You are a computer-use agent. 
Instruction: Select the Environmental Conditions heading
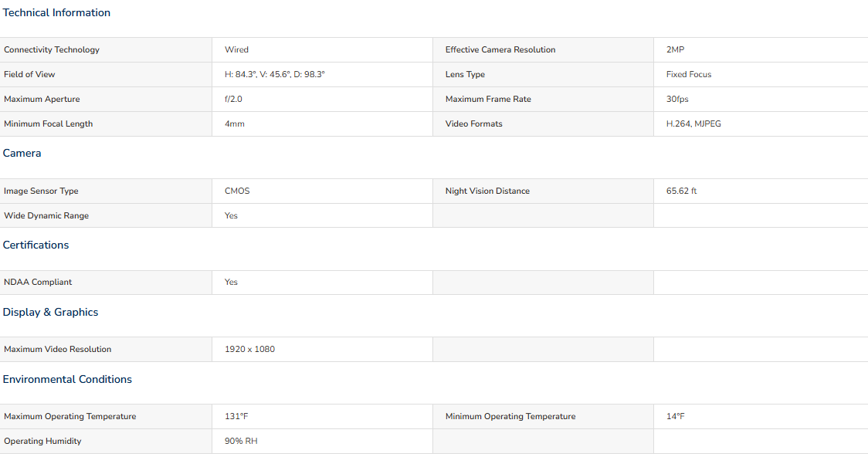coord(67,380)
